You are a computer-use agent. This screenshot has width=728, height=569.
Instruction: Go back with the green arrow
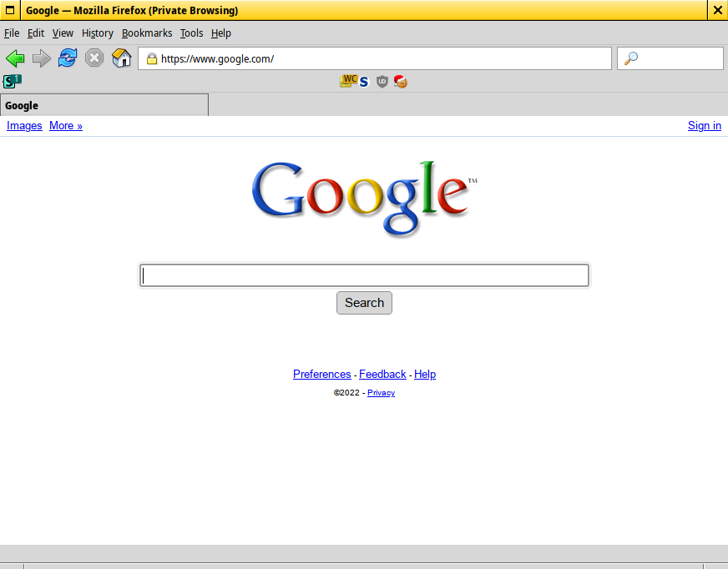tap(15, 58)
